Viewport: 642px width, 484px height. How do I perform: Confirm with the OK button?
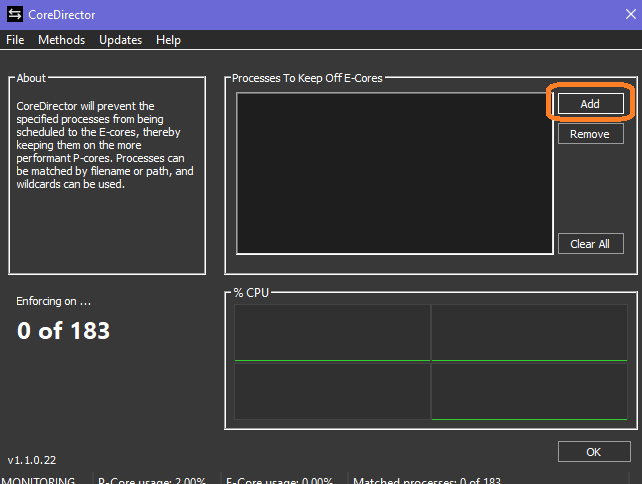[x=594, y=452]
